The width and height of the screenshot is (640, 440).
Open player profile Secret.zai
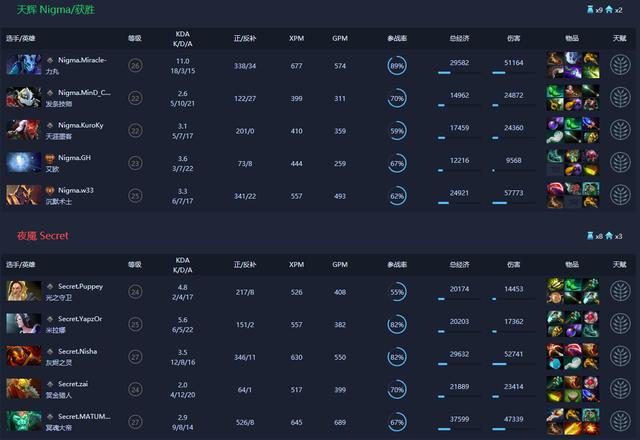[x=73, y=384]
